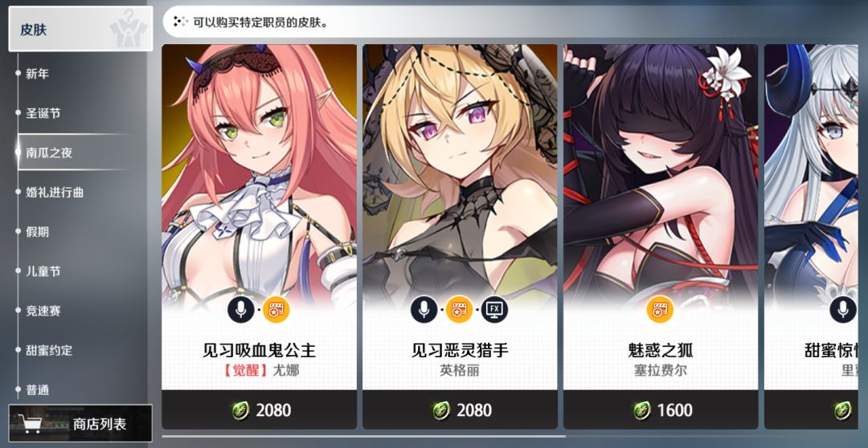Open the 魅惑之狐 character artwork thumbnail
868x448 pixels.
(x=661, y=172)
